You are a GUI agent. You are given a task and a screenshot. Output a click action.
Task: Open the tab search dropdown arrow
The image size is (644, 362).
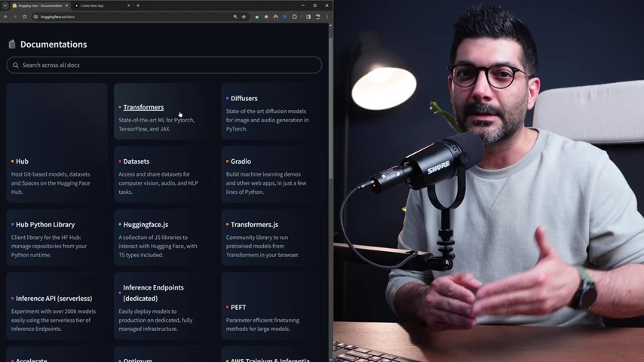pos(5,6)
